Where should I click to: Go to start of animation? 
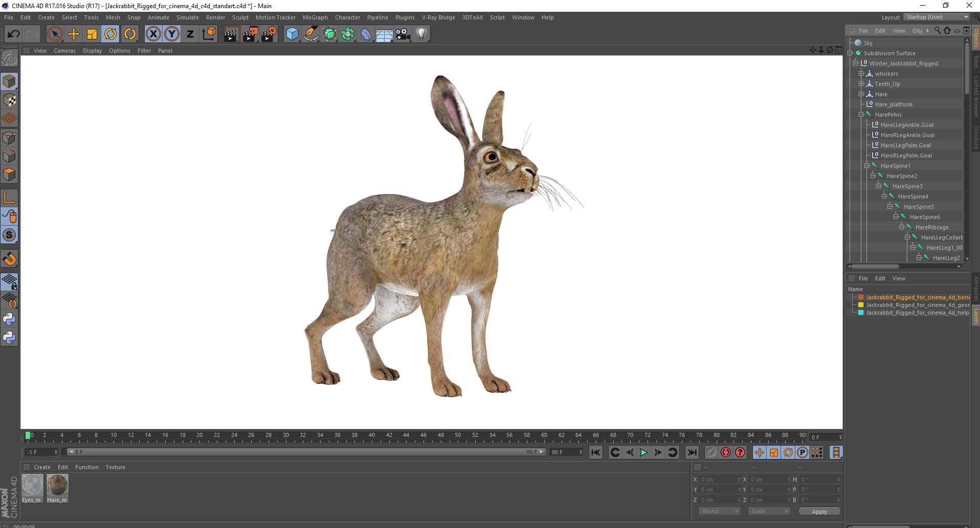point(595,452)
